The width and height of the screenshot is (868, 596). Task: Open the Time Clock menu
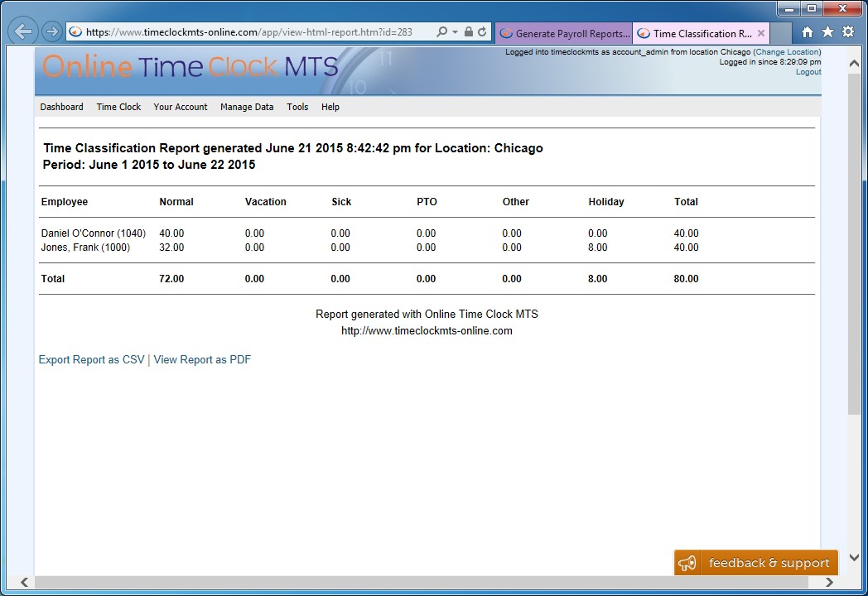click(118, 107)
